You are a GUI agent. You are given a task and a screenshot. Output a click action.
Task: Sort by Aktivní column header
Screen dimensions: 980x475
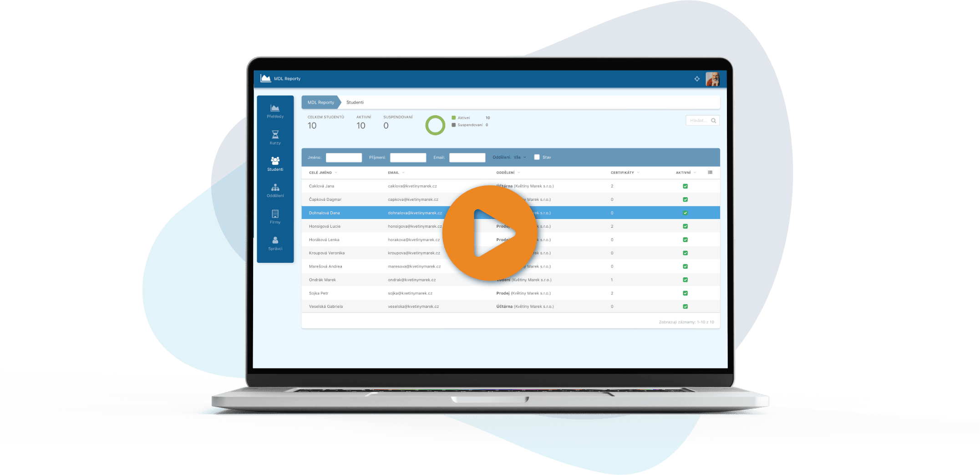[x=685, y=173]
